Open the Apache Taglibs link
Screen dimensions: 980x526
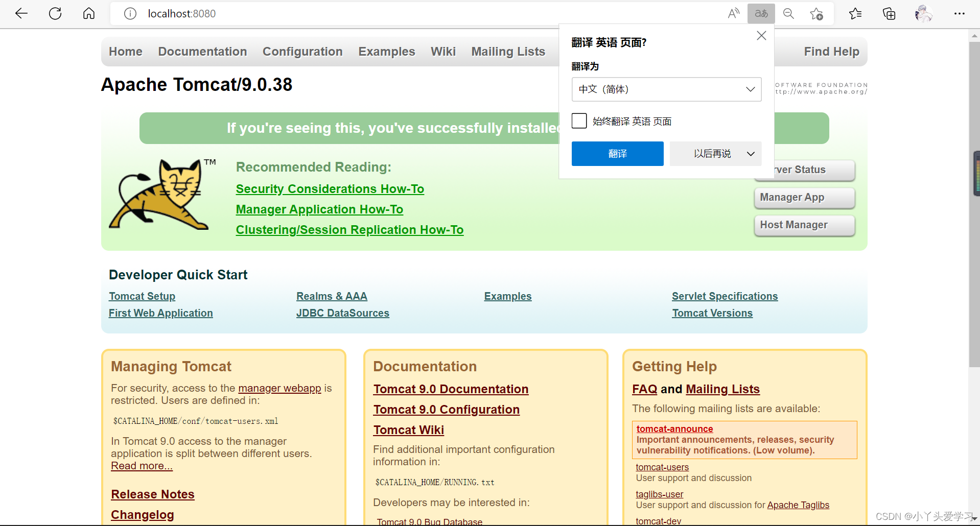(798, 505)
